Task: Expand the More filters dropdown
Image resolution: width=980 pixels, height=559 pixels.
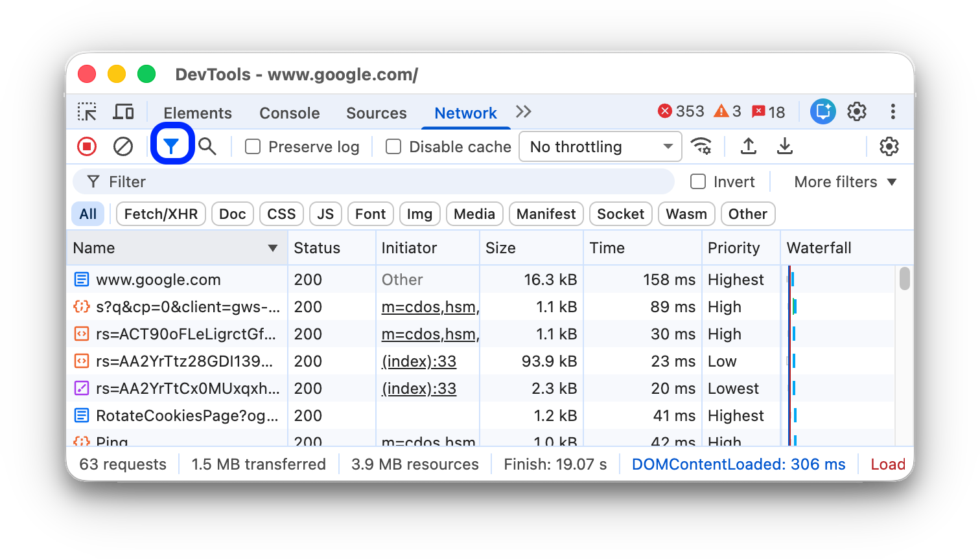Action: [845, 181]
